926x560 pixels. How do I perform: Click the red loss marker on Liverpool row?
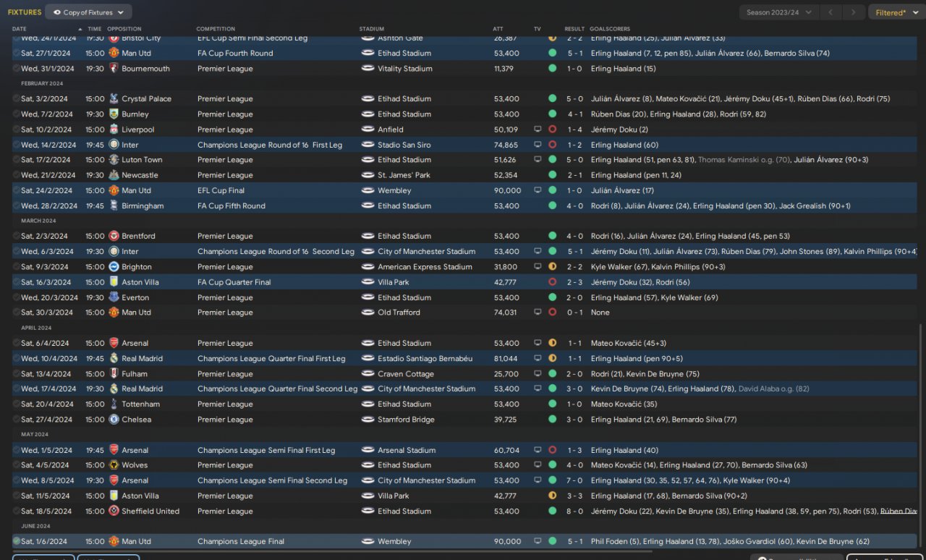coord(553,130)
